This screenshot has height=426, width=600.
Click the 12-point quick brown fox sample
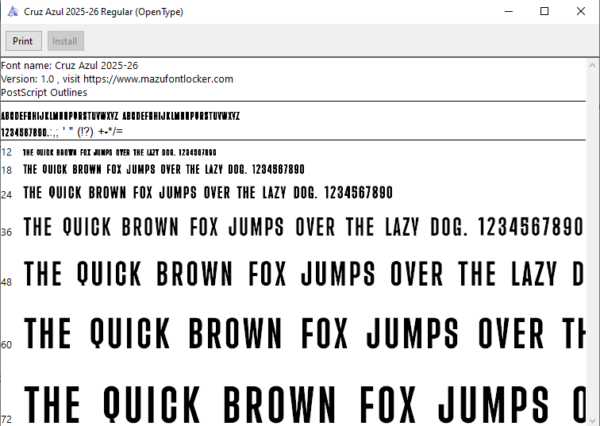[x=119, y=152]
